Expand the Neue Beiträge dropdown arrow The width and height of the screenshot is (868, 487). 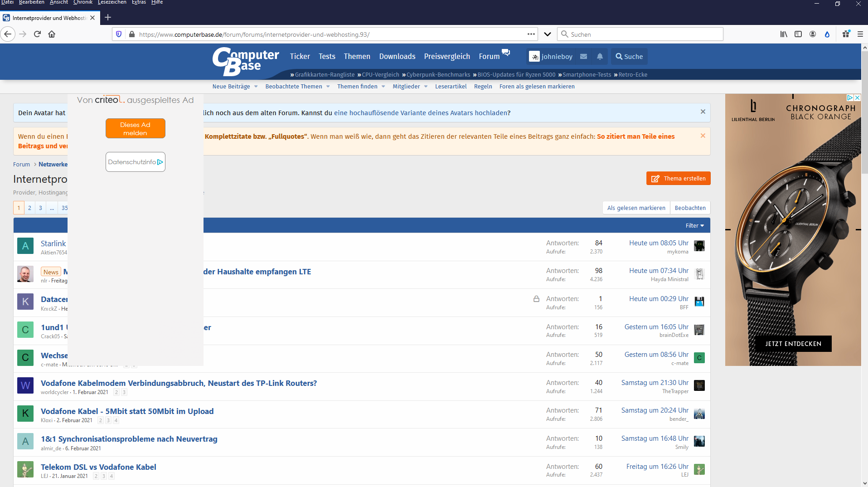[x=256, y=87]
